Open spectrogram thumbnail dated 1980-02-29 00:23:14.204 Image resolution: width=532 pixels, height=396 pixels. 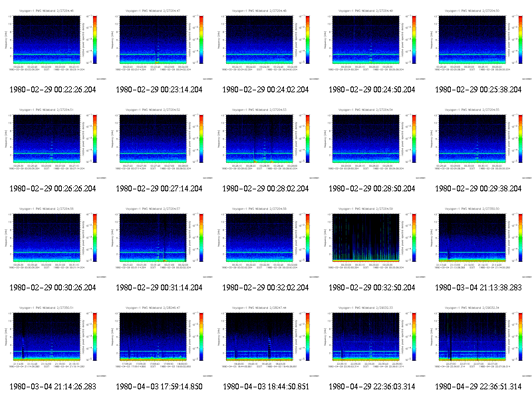pos(160,44)
